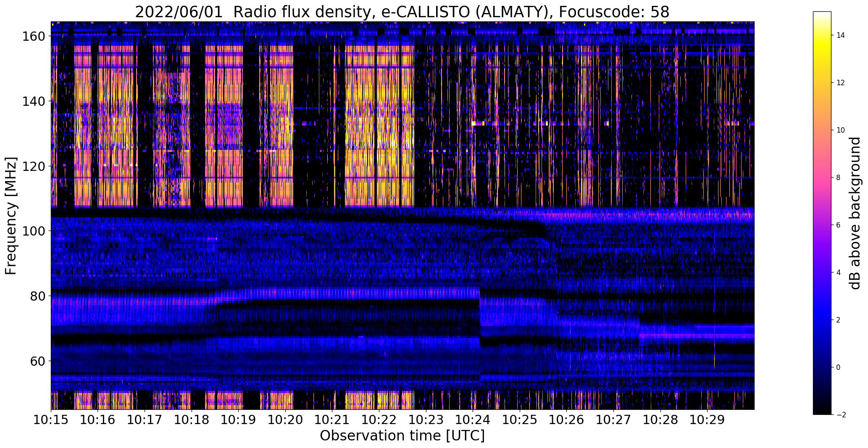This screenshot has width=868, height=448.
Task: Click the 10:29 time tick label
Action: 708,420
